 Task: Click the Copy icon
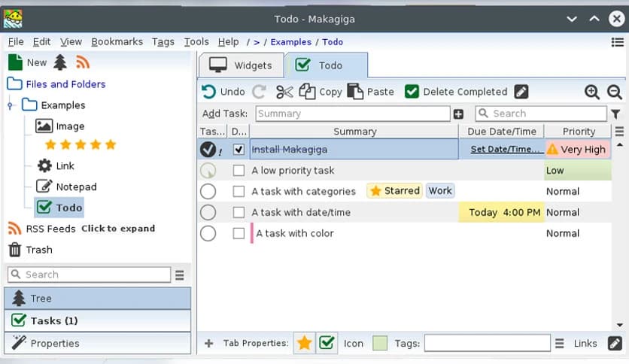(307, 92)
